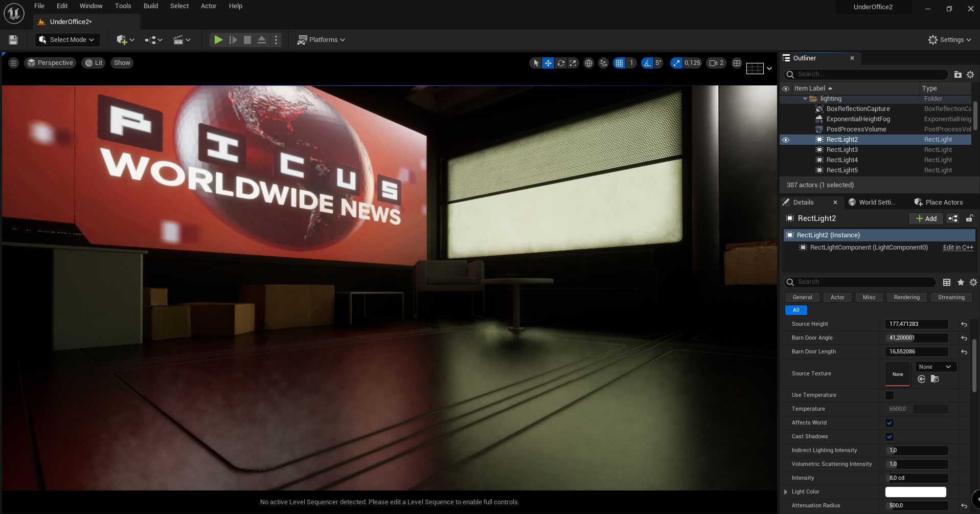Click the stop simulation button

click(247, 40)
